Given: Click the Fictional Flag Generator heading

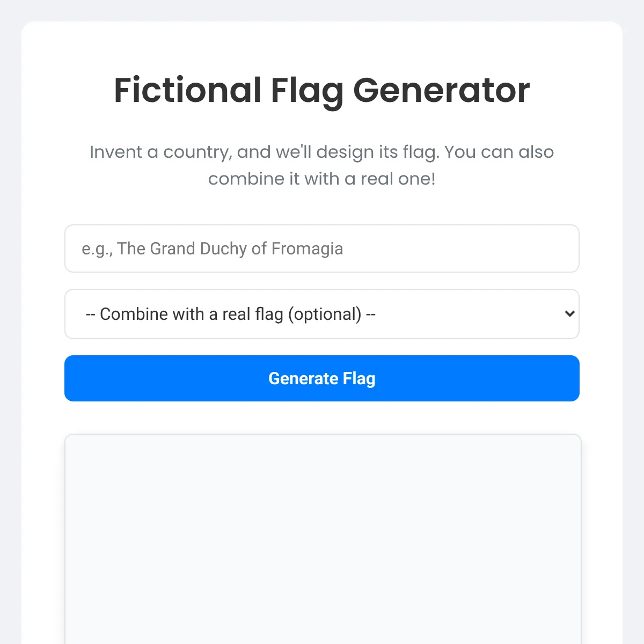Looking at the screenshot, I should tap(322, 90).
